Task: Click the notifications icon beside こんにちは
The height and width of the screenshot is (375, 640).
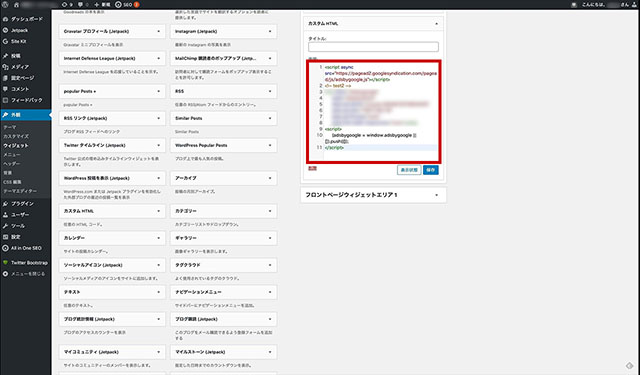Action: coord(574,4)
